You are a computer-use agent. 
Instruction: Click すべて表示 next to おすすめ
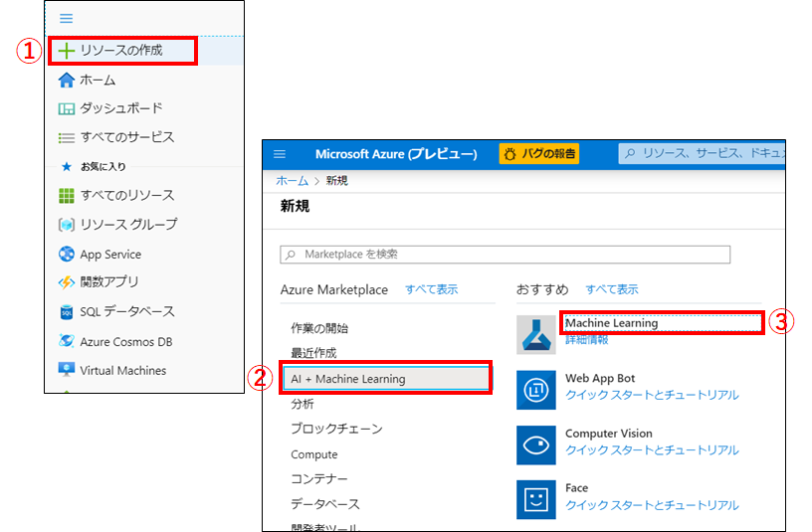click(x=612, y=289)
